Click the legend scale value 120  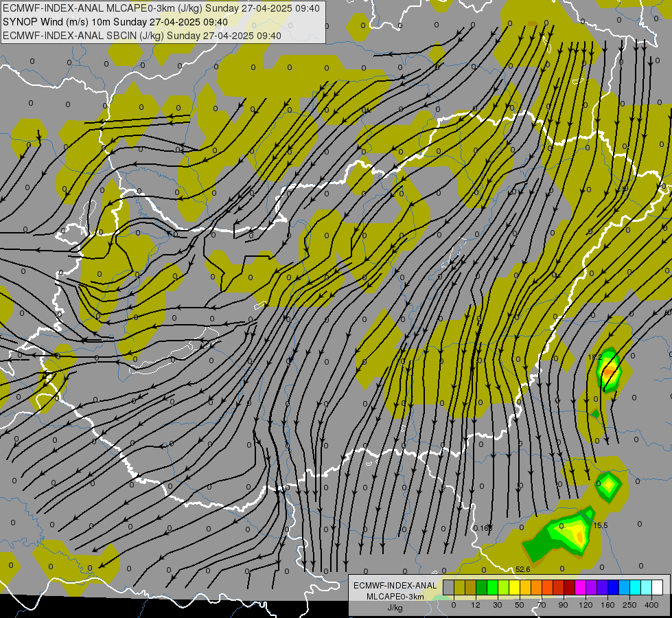[586, 605]
